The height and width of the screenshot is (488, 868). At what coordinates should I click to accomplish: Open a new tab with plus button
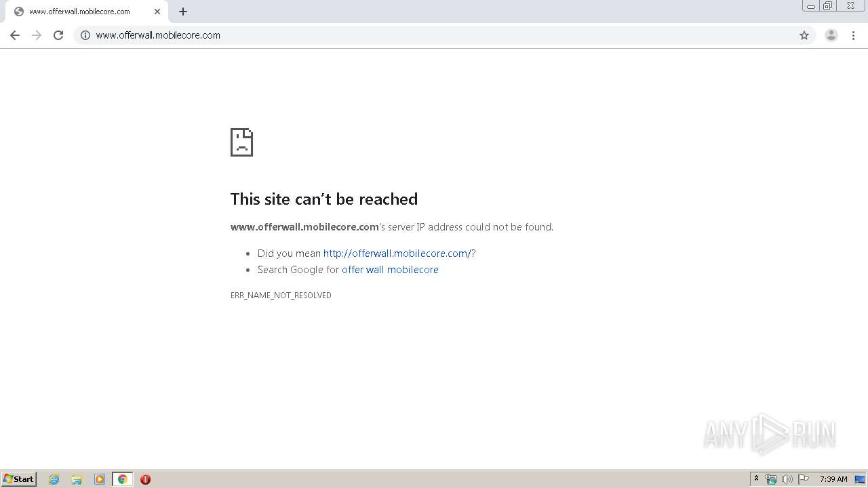point(183,12)
